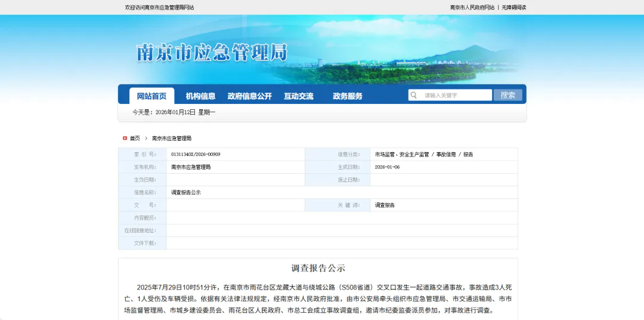Enable 无障碍阅读 accessibility mode
Image resolution: width=644 pixels, height=320 pixels.
tap(513, 7)
